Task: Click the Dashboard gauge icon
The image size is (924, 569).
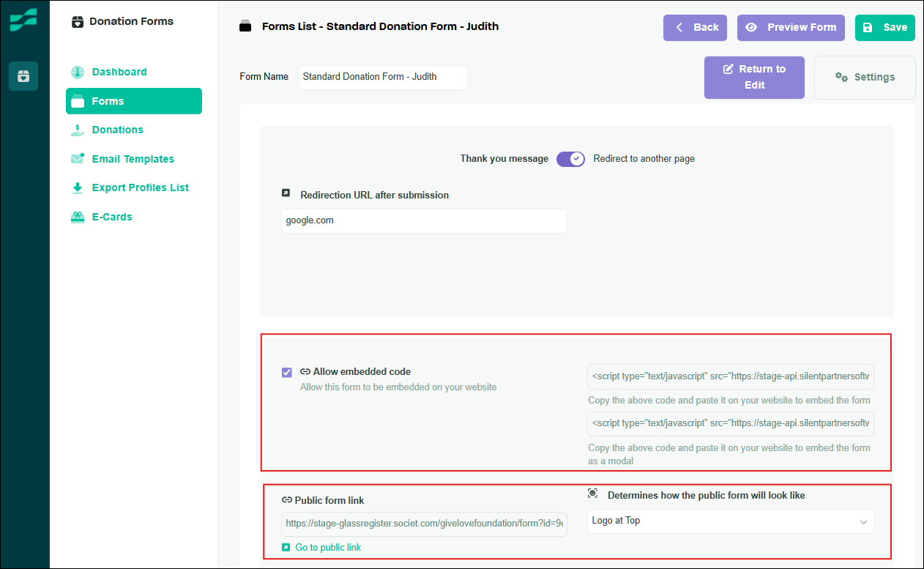Action: [78, 72]
